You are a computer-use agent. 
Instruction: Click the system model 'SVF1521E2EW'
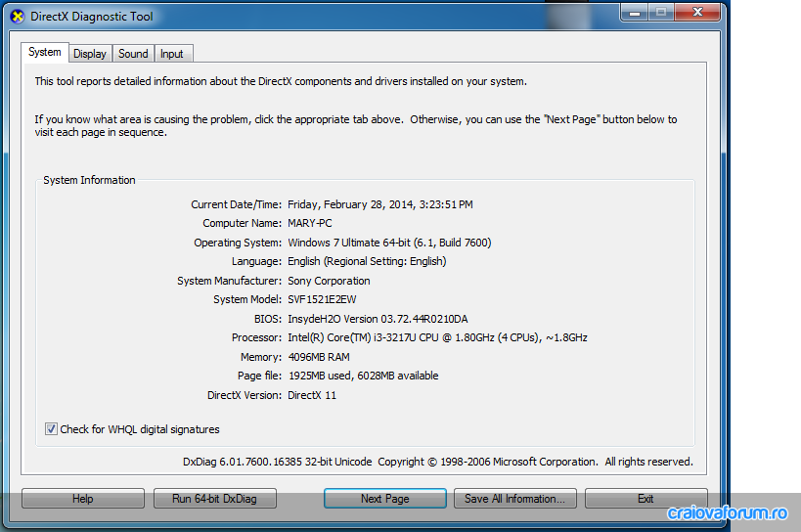pyautogui.click(x=322, y=299)
